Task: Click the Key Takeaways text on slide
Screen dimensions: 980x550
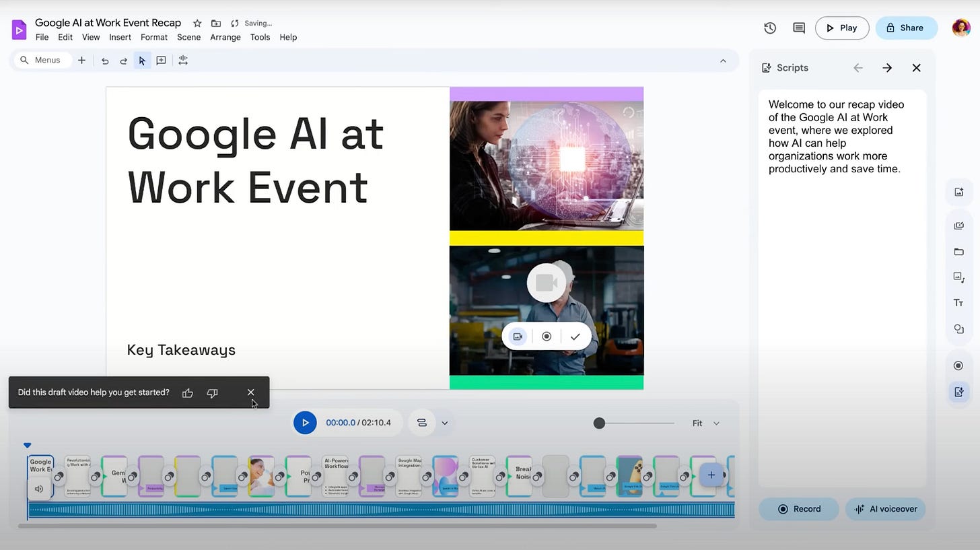Action: (x=181, y=350)
